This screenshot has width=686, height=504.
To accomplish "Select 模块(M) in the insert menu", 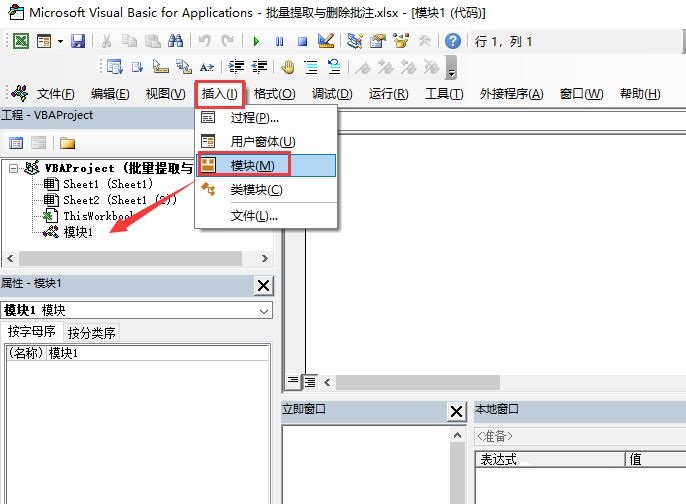I will point(266,165).
